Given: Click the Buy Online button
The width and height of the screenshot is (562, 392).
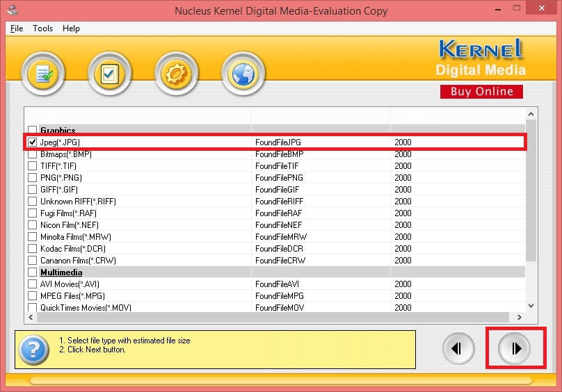Looking at the screenshot, I should tap(481, 91).
